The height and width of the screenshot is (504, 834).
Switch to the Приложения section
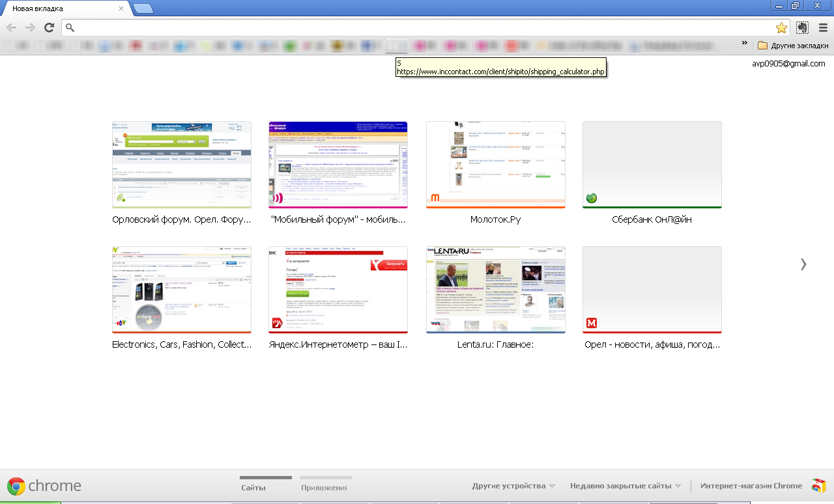[324, 487]
